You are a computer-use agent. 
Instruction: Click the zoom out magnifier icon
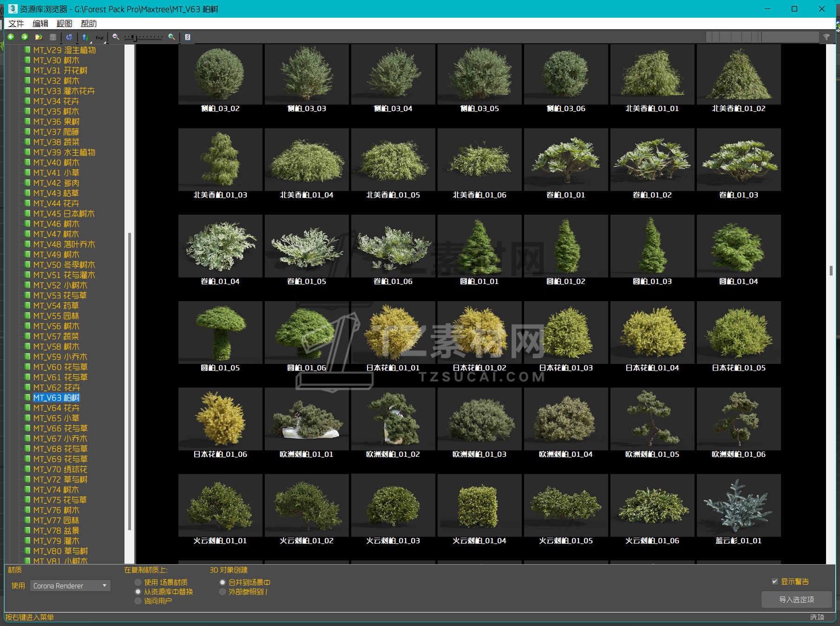[x=116, y=37]
